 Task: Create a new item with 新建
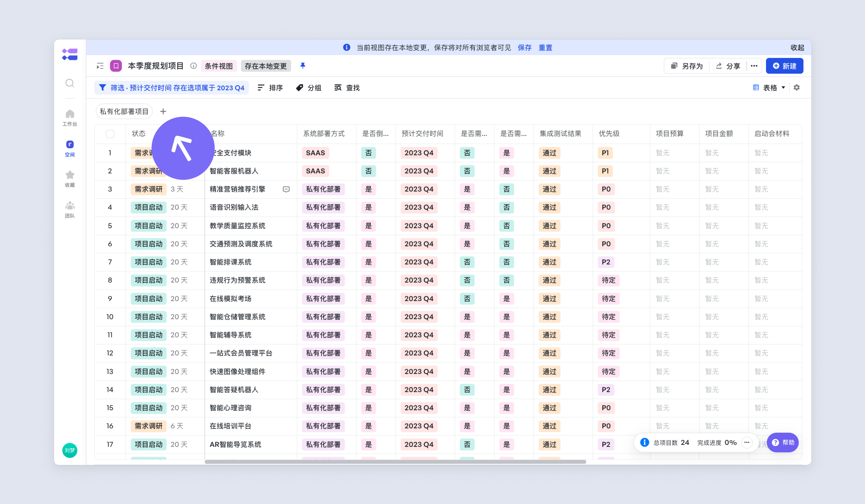click(784, 66)
